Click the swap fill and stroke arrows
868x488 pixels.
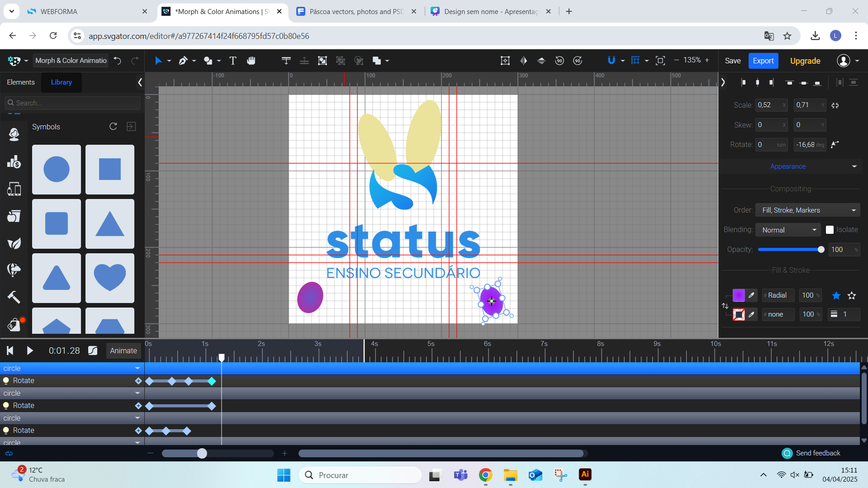(725, 306)
